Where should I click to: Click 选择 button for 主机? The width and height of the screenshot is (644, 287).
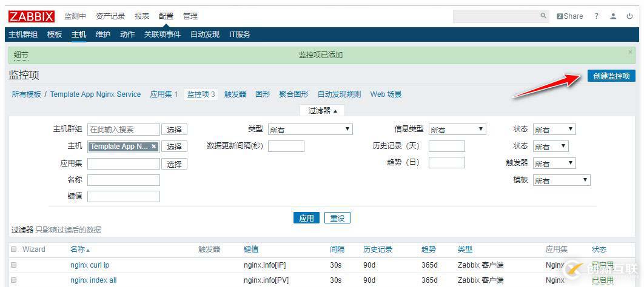click(174, 147)
